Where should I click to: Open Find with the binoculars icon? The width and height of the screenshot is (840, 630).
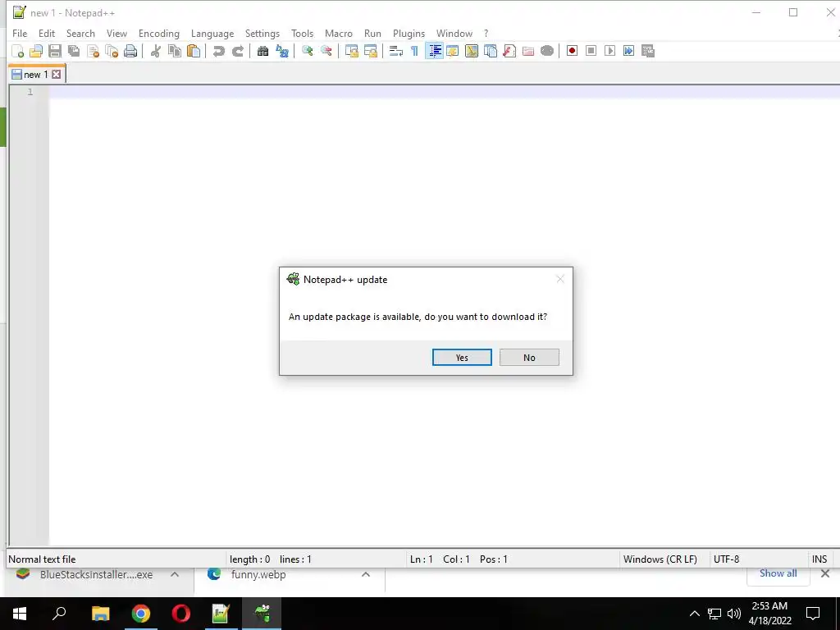pyautogui.click(x=262, y=51)
